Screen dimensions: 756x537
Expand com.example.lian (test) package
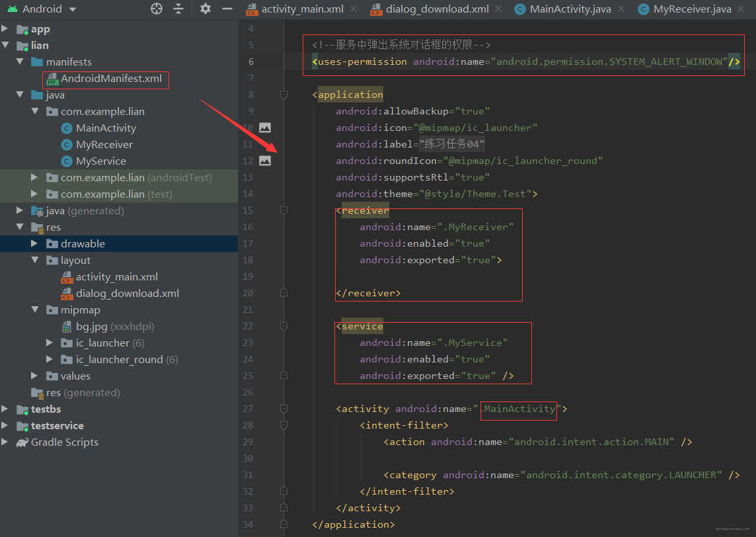point(35,194)
